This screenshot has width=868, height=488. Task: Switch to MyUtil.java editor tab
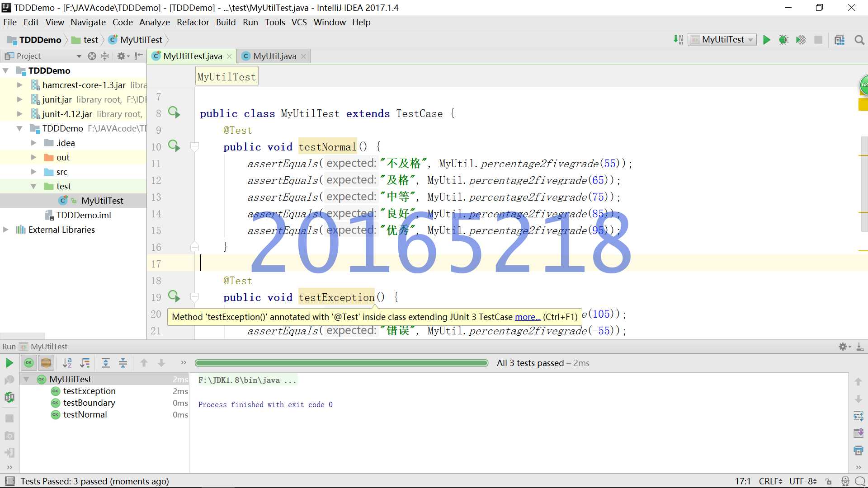pyautogui.click(x=274, y=56)
